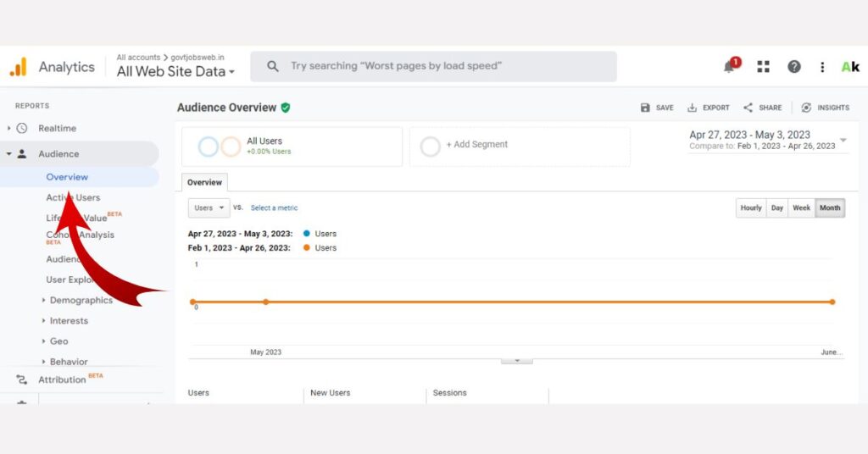Open the Attribution report
Screen dimensions: 868x454
pos(62,380)
